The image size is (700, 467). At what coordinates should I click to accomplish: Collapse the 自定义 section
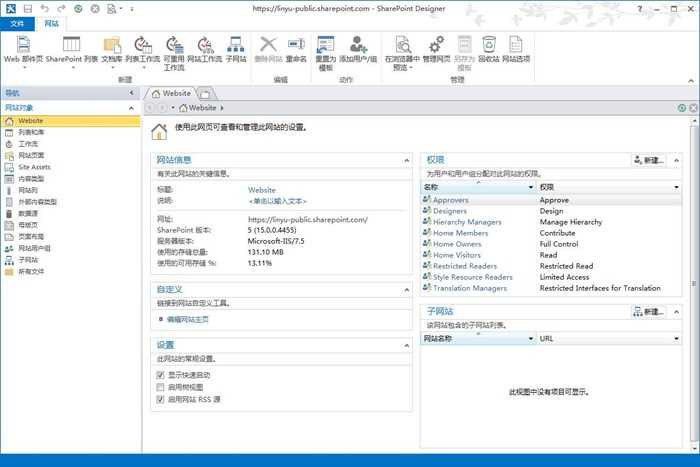pos(406,290)
